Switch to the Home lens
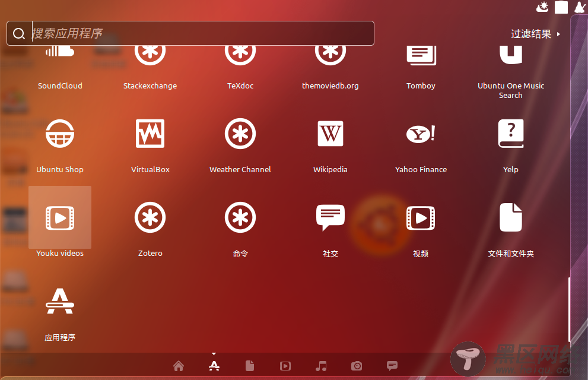The width and height of the screenshot is (588, 380). click(x=179, y=366)
